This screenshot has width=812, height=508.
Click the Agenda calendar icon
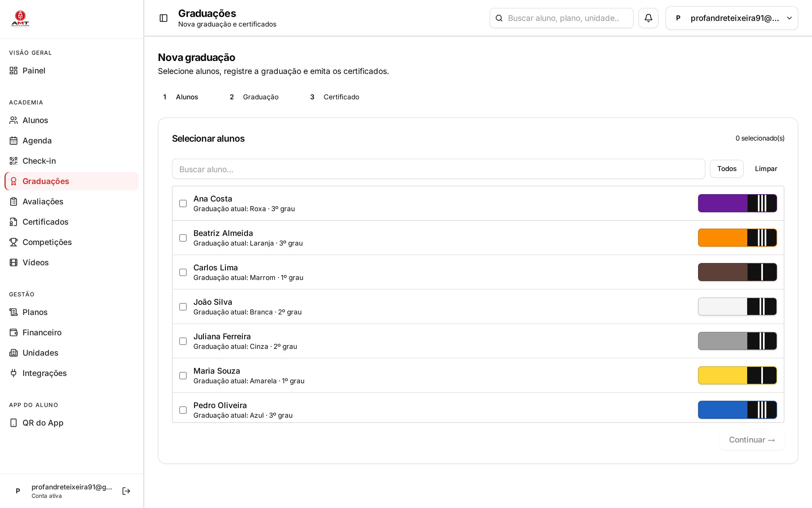(x=14, y=141)
